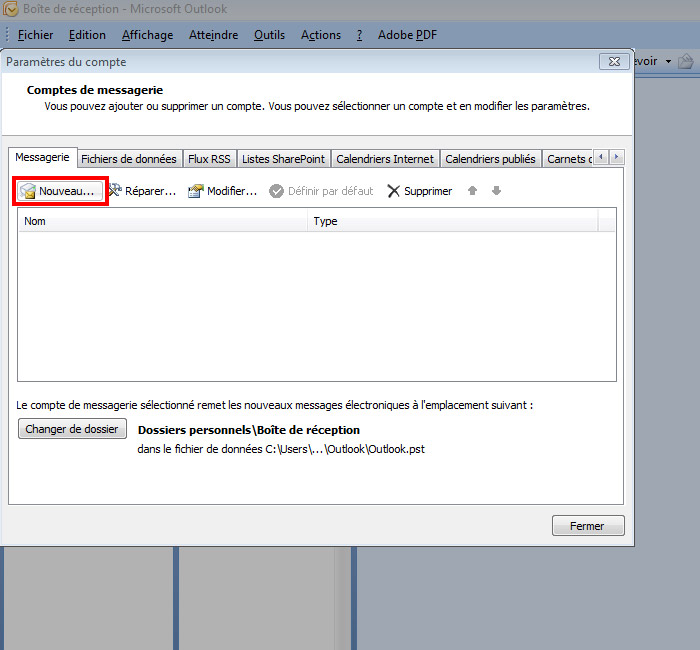Open the ? help menu

359,35
